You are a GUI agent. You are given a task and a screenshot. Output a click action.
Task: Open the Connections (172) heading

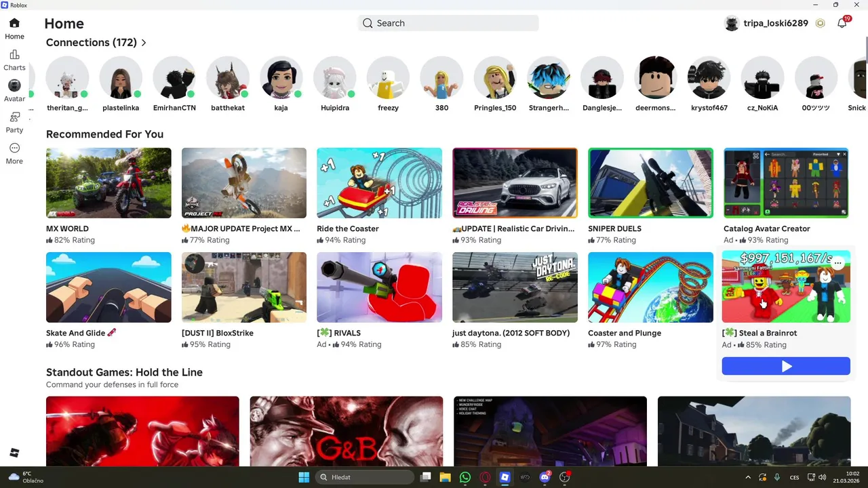[92, 43]
